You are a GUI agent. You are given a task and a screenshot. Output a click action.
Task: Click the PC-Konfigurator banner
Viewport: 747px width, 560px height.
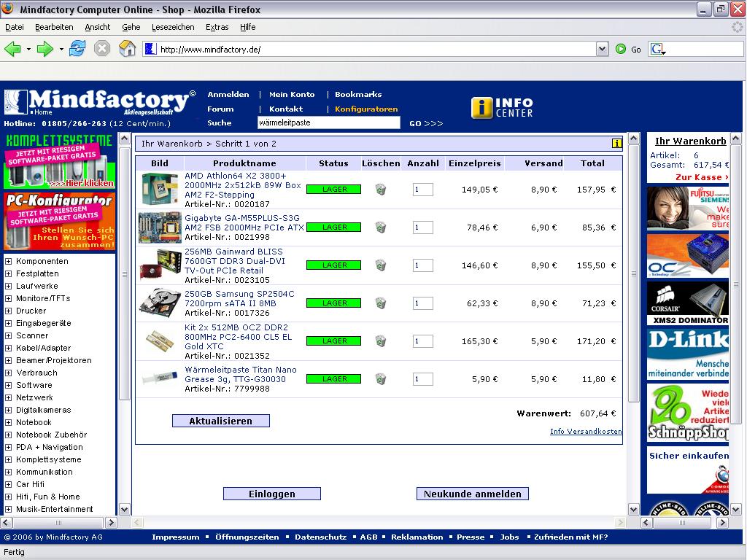point(60,222)
